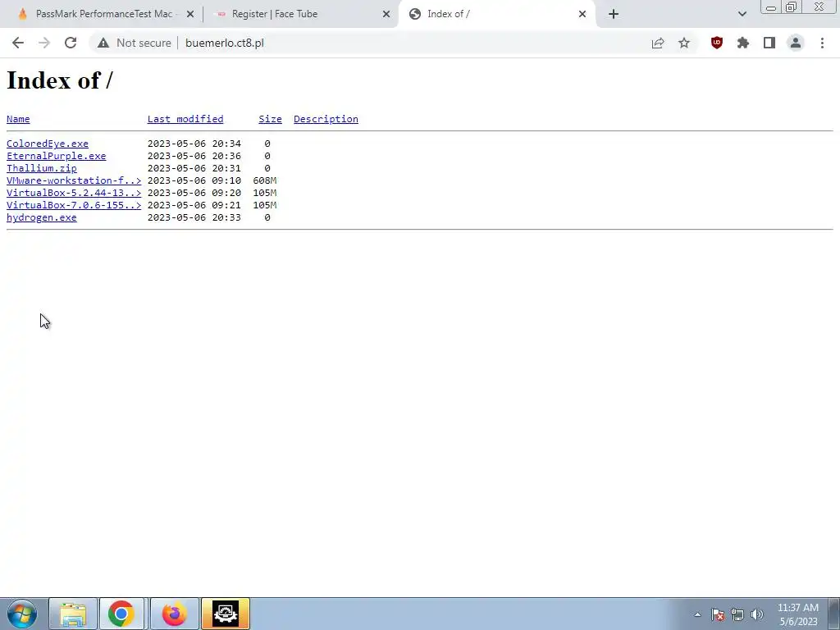The height and width of the screenshot is (630, 840).
Task: Click the Show desktop strip
Action: pyautogui.click(x=834, y=614)
